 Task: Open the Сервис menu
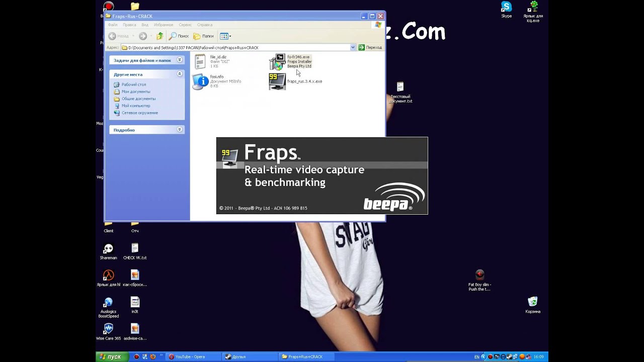coord(185,25)
